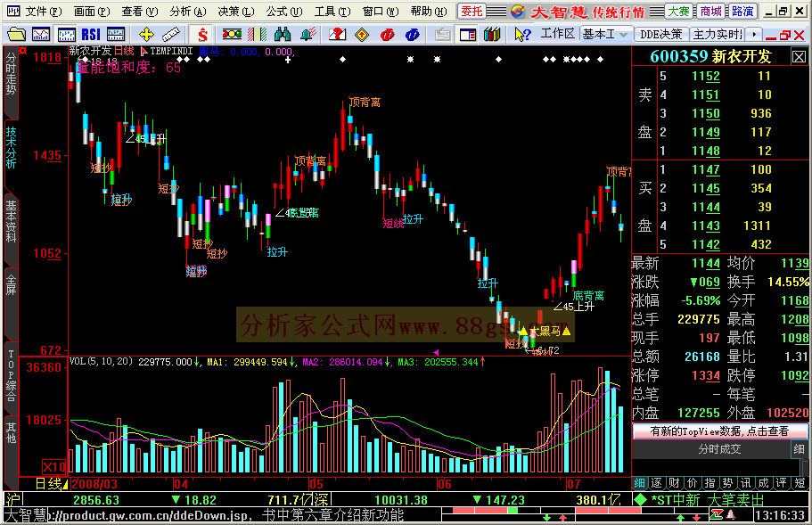812x525 pixels.
Task: Open the books library icon
Action: click(492, 35)
